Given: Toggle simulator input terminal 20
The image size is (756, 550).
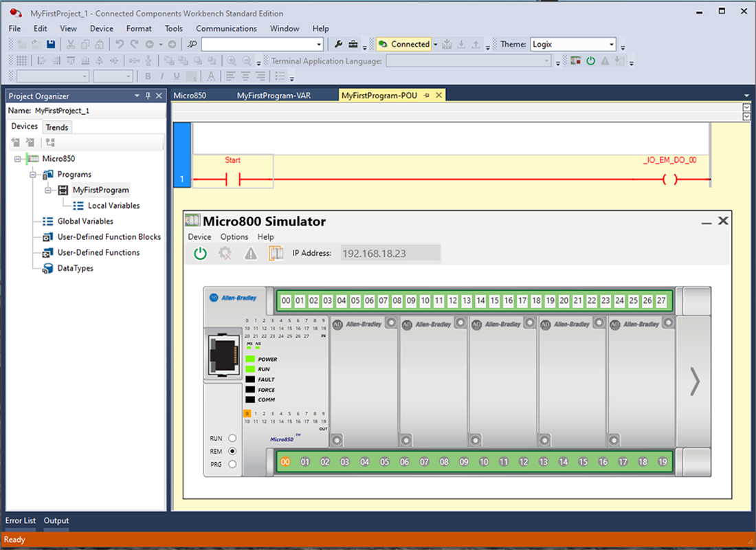Looking at the screenshot, I should coord(564,300).
